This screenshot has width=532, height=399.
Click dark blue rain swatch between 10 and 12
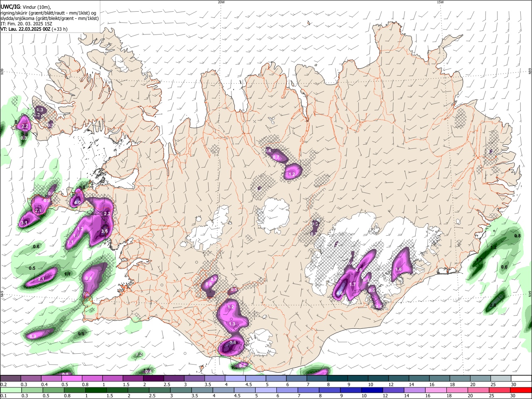click(x=372, y=390)
